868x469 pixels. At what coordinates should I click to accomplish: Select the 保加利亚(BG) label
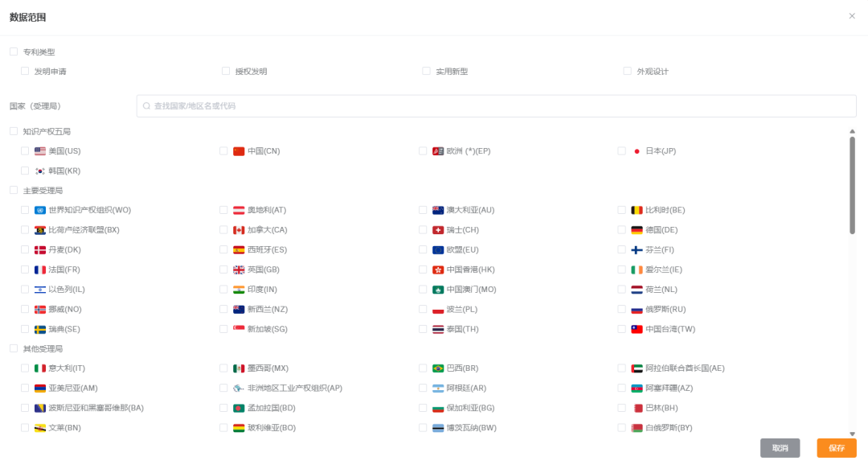click(470, 408)
